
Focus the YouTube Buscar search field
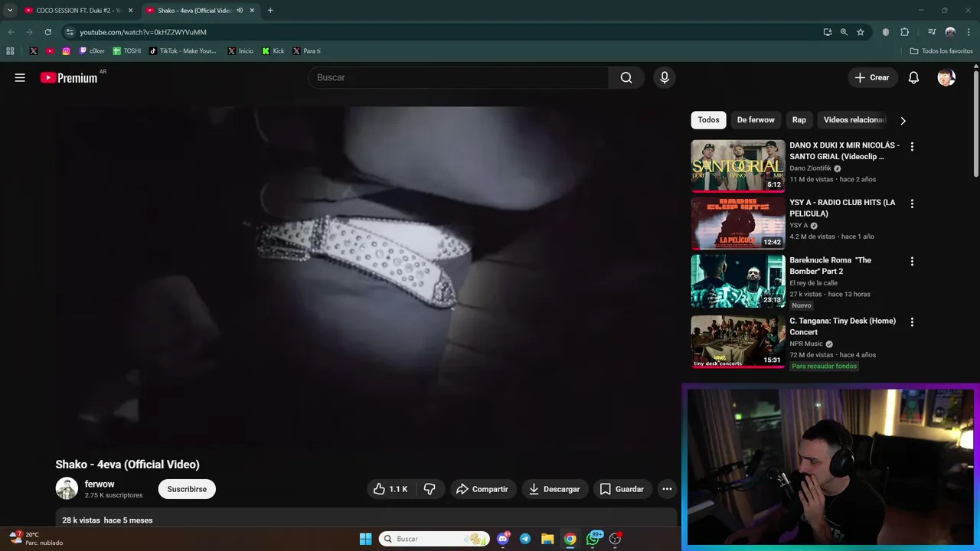coord(458,77)
